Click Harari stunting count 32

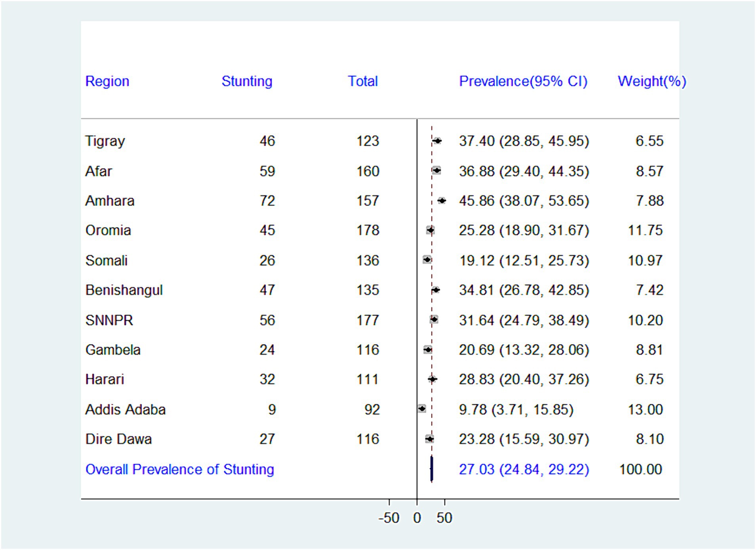click(x=267, y=379)
